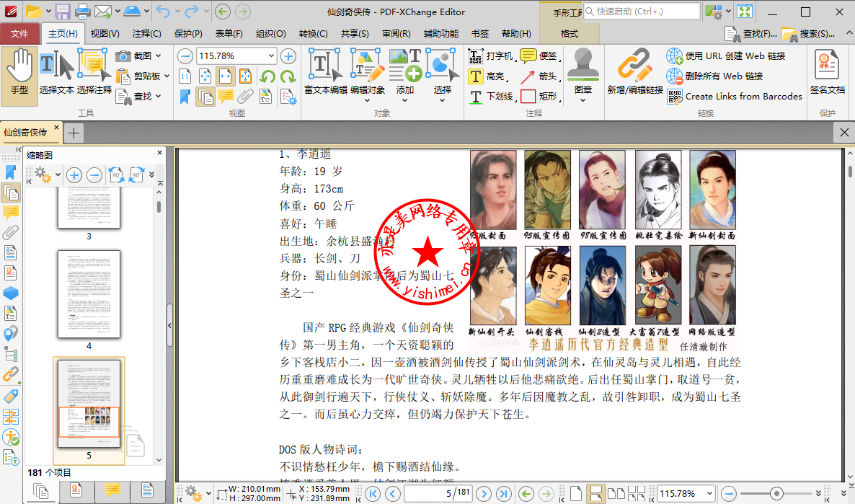The height and width of the screenshot is (504, 855).
Task: Expand the ribbon Find (查找) dropdown arrow
Action: [x=158, y=96]
